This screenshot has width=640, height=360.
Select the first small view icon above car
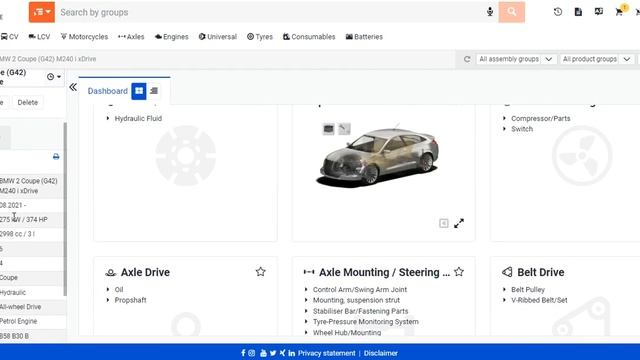point(329,129)
